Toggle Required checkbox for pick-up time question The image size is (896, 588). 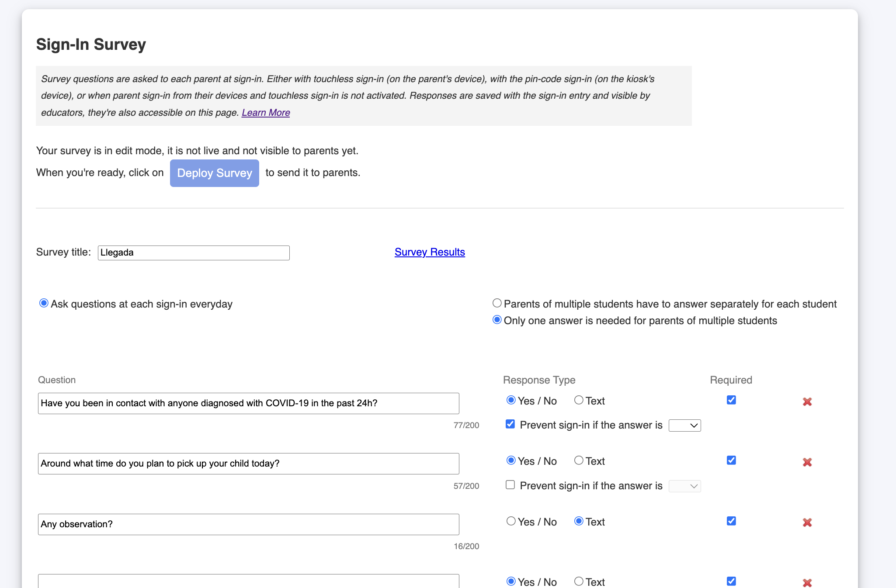click(x=731, y=460)
